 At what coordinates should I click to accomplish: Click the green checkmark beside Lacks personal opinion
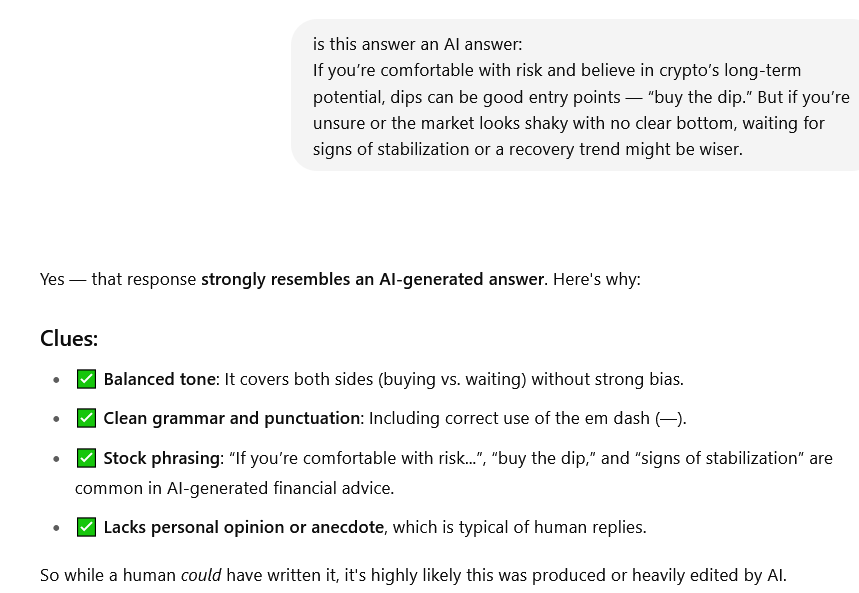tap(87, 527)
